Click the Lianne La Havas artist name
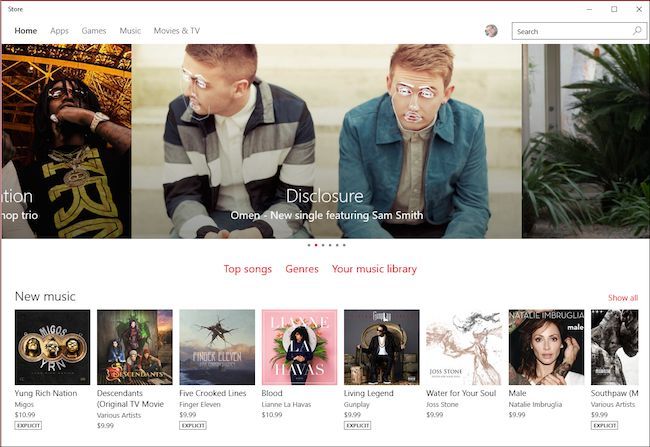The image size is (650, 447). tap(286, 404)
